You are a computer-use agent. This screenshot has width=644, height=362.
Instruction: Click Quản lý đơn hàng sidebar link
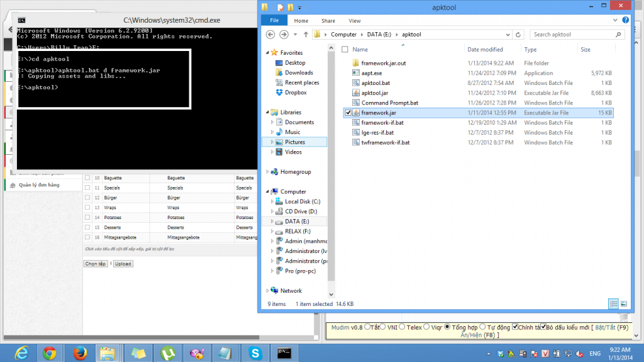(x=39, y=184)
